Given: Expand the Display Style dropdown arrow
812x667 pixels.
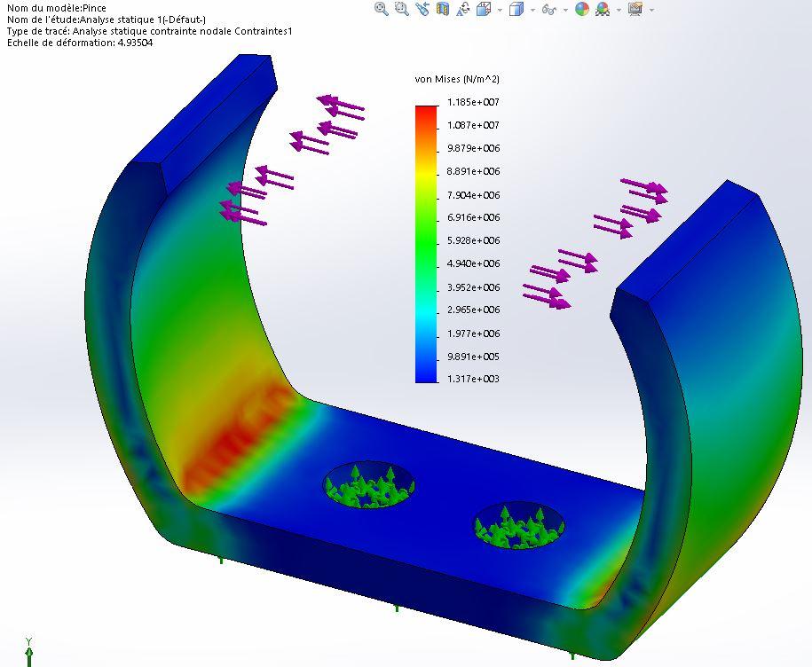Looking at the screenshot, I should point(532,10).
